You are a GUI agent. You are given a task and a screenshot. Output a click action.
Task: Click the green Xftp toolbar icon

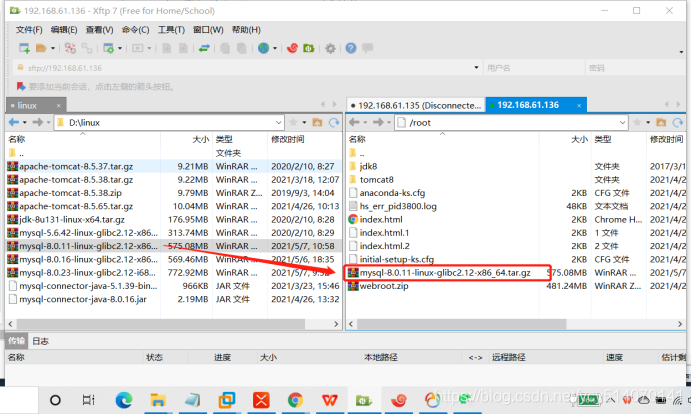tap(308, 48)
